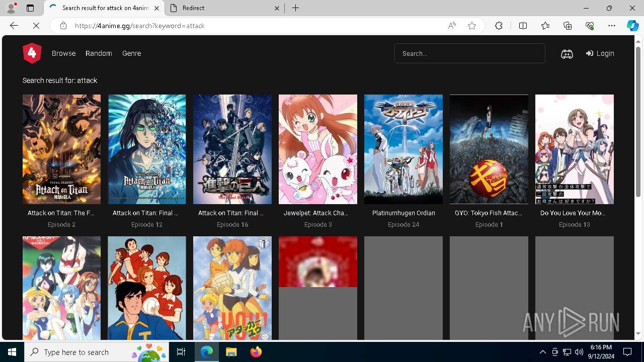Open second-row volleyball girl with YOU! poster
Image resolution: width=644 pixels, height=362 pixels.
point(232,288)
